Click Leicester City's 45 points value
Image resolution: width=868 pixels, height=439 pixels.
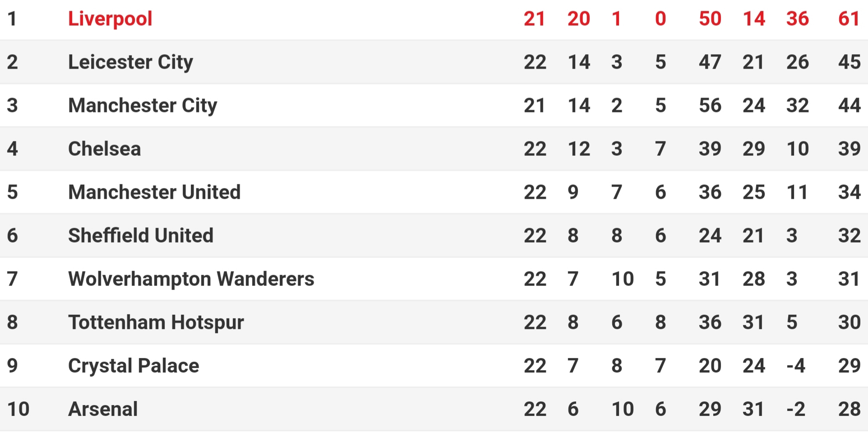tap(849, 62)
